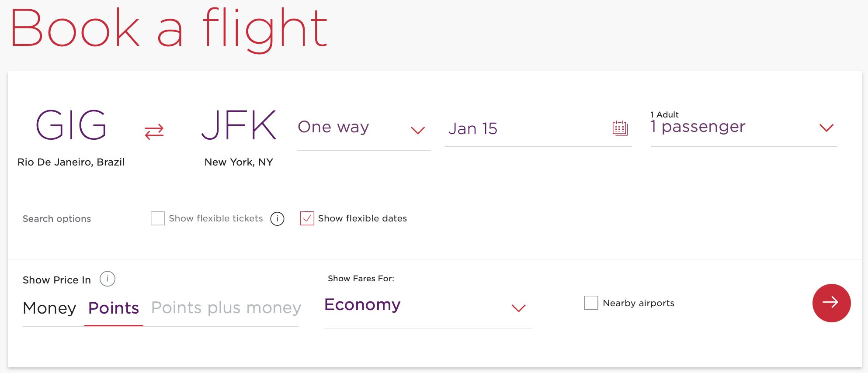Click chevron icon on passenger selector
The image size is (868, 373).
(826, 128)
